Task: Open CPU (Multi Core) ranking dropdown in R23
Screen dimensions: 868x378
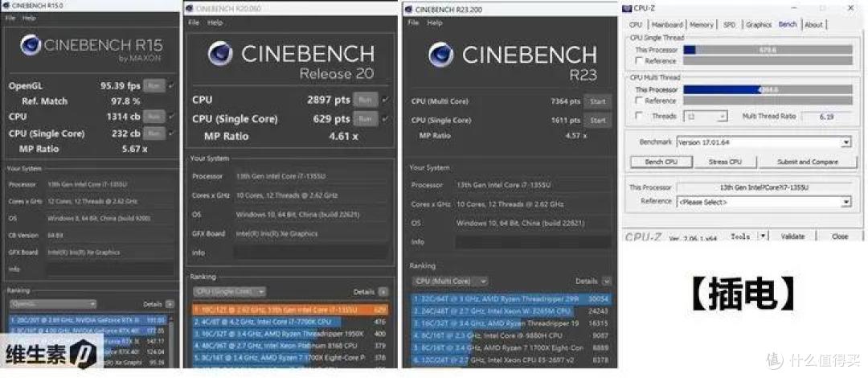Action: point(451,281)
